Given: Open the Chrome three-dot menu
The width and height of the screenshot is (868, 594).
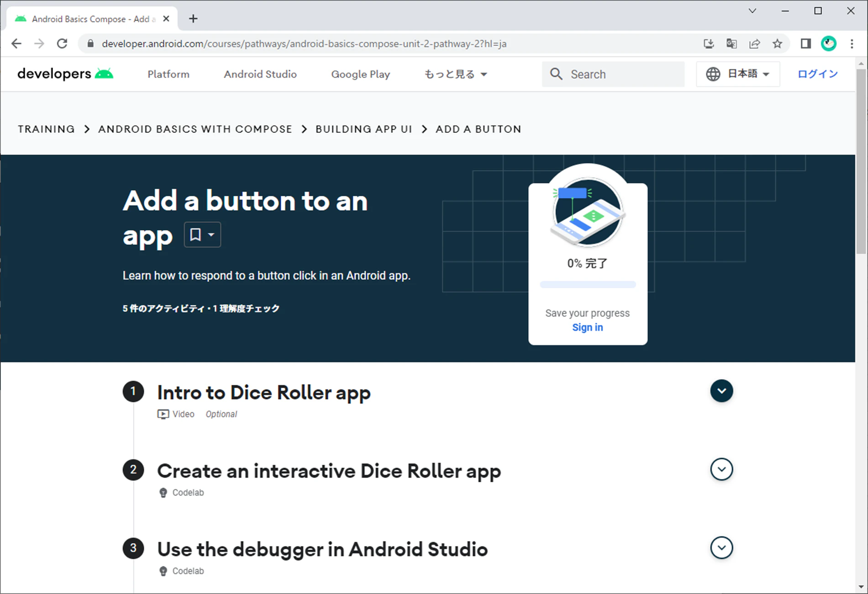Looking at the screenshot, I should pyautogui.click(x=852, y=44).
